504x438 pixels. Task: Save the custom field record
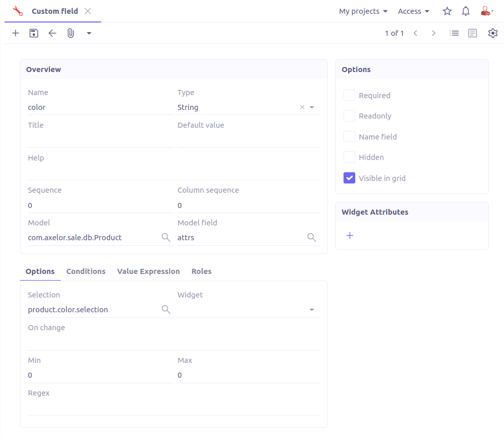pyautogui.click(x=34, y=33)
